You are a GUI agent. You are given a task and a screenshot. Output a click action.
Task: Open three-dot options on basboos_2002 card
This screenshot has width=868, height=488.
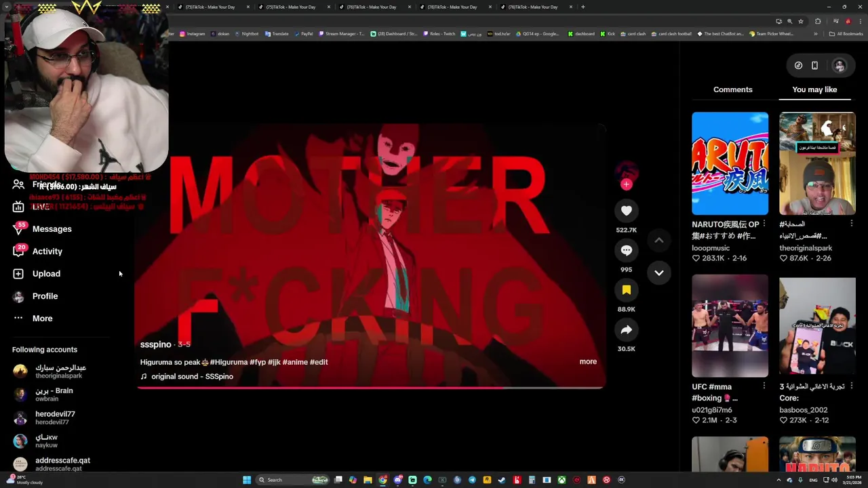pyautogui.click(x=852, y=386)
